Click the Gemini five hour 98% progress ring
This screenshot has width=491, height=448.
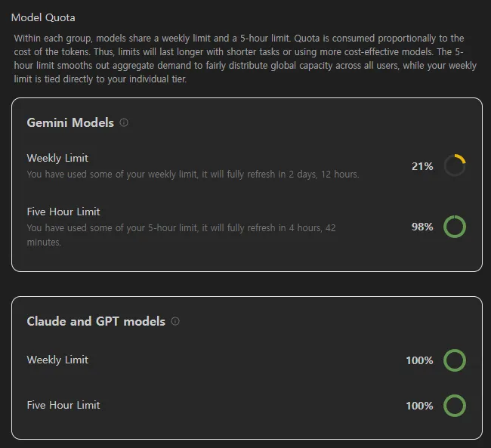click(455, 227)
